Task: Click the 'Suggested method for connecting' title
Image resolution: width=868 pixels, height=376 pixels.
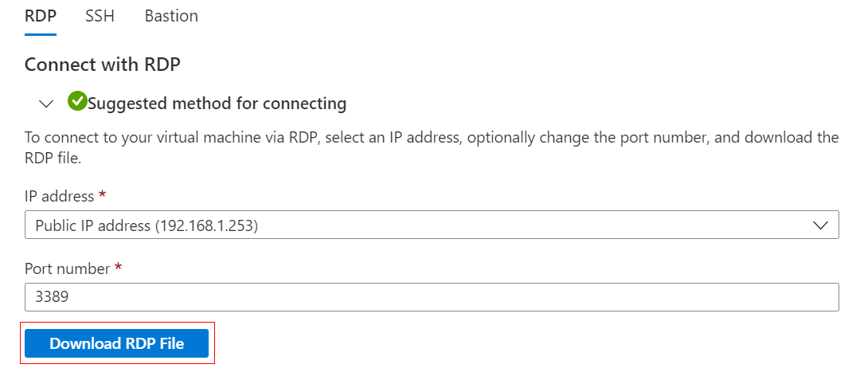Action: click(217, 104)
